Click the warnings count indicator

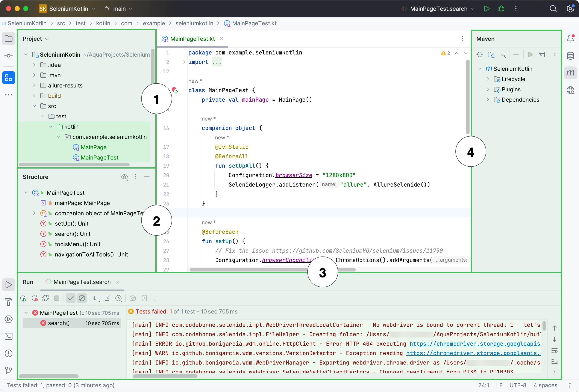[x=446, y=53]
